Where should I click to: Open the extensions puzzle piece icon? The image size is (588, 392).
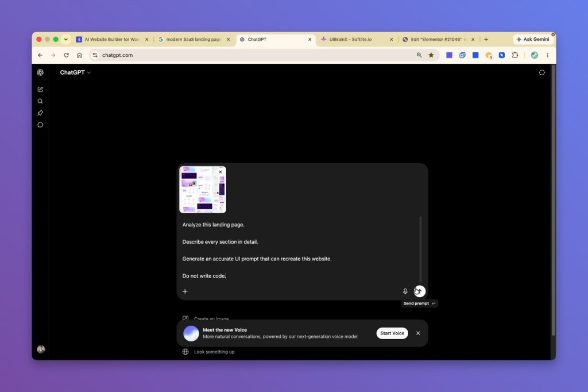(515, 55)
